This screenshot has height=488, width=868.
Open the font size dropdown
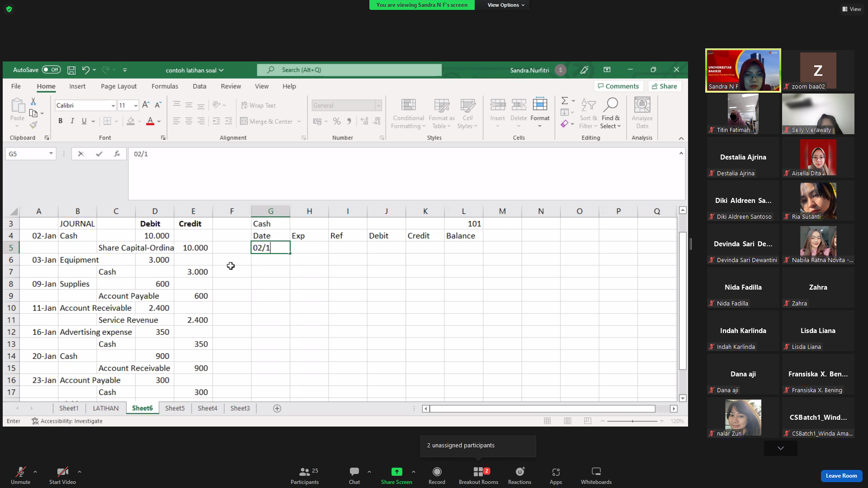pos(136,105)
